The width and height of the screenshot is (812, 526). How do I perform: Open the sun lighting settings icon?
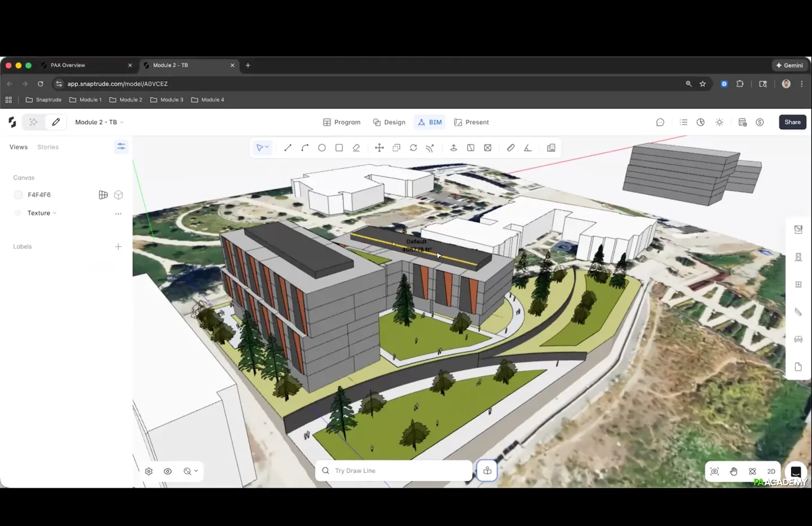pyautogui.click(x=720, y=122)
